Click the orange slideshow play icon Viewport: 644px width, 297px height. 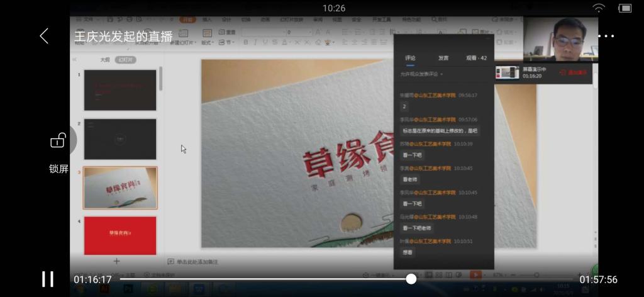(x=475, y=275)
